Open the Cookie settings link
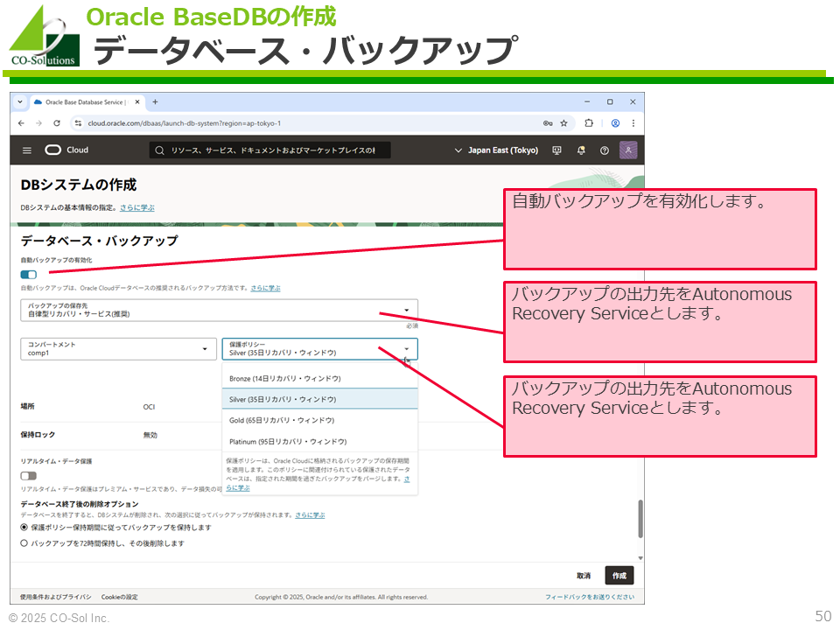This screenshot has width=840, height=630. click(120, 597)
